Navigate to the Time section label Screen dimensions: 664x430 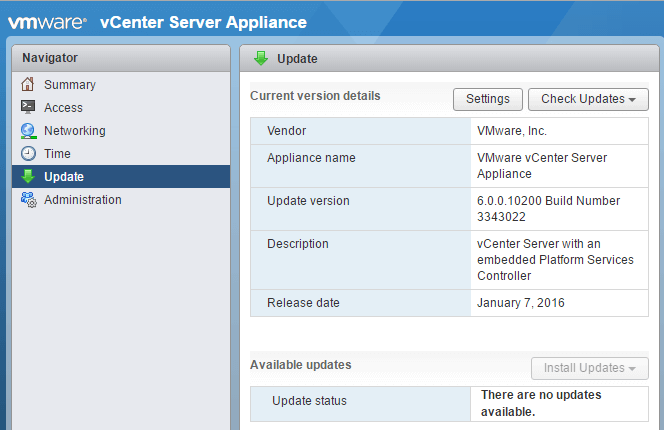click(58, 154)
